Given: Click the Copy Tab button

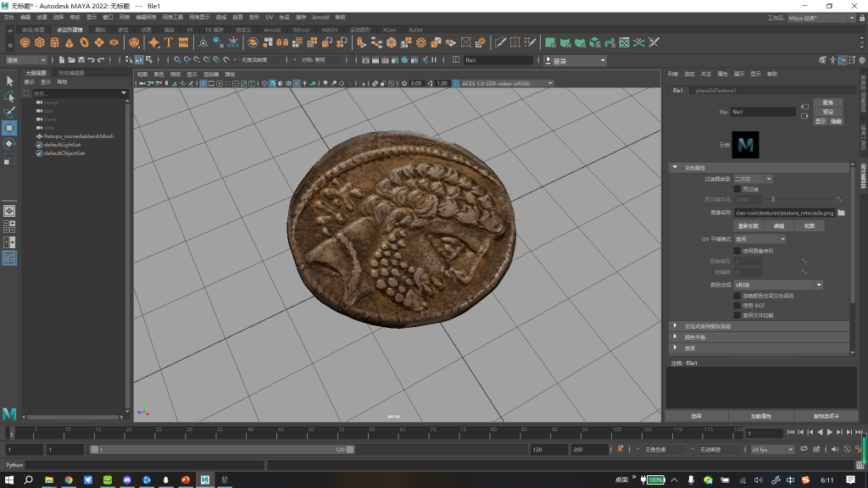Looking at the screenshot, I should (x=826, y=416).
